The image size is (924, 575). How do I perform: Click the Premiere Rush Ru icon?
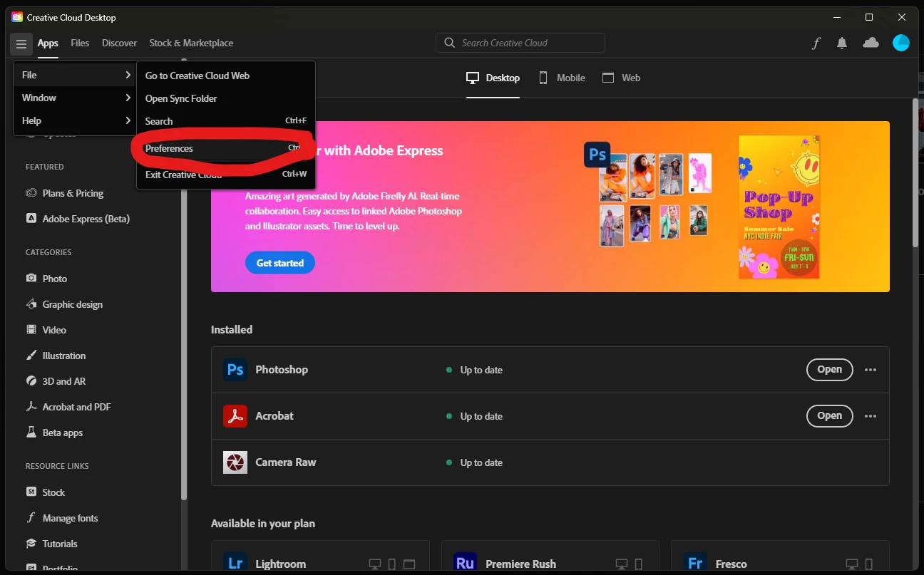pos(465,563)
